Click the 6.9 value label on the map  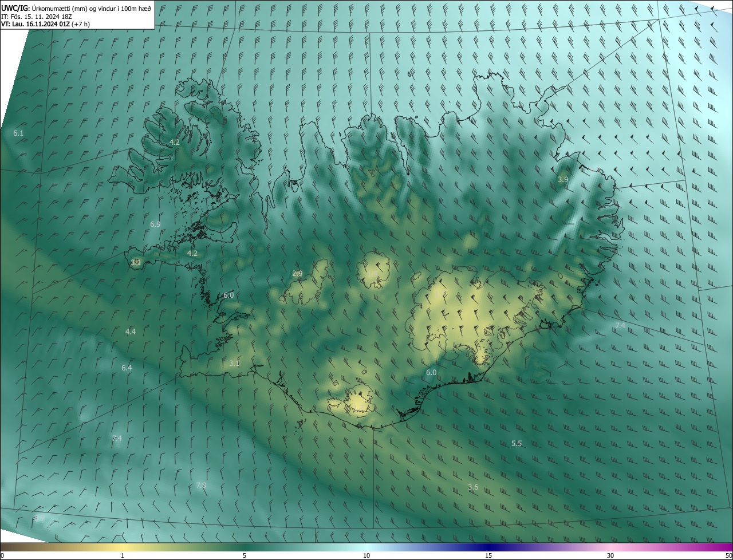point(155,224)
